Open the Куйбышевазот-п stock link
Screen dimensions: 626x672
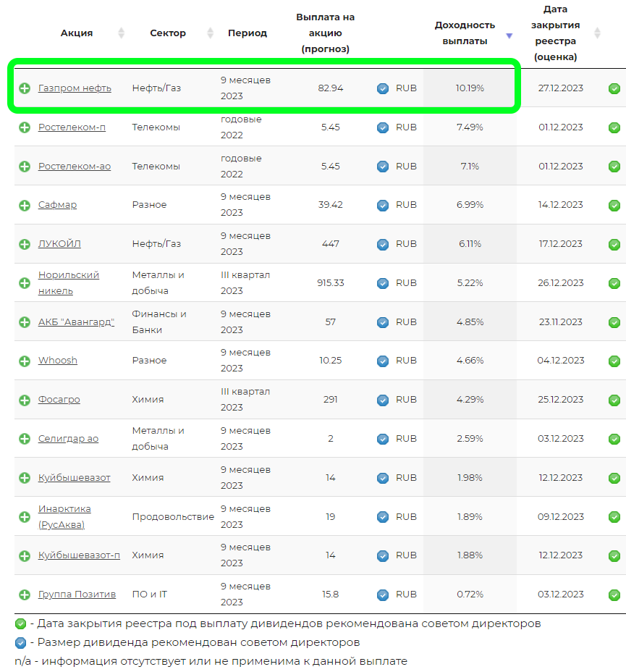pyautogui.click(x=79, y=555)
